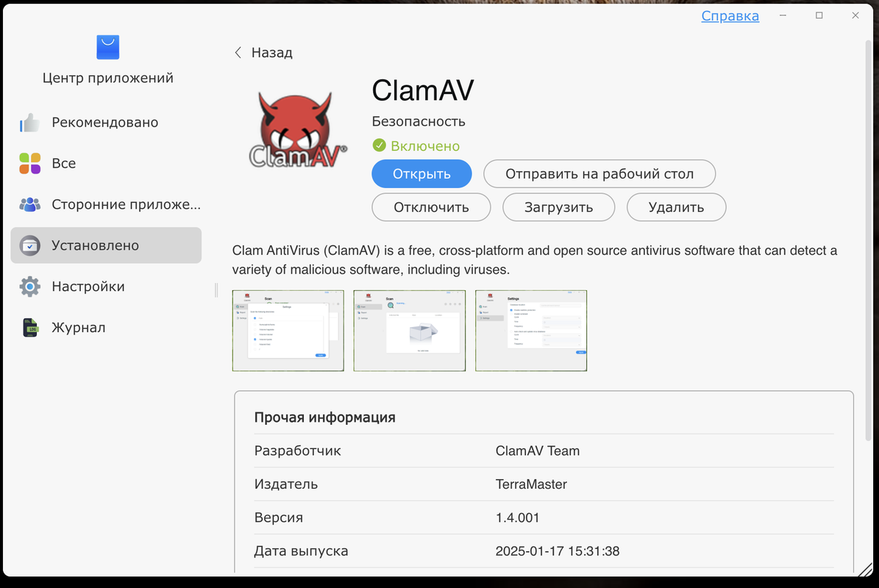Click the Настройки gear icon
The image size is (879, 588).
[x=29, y=286]
